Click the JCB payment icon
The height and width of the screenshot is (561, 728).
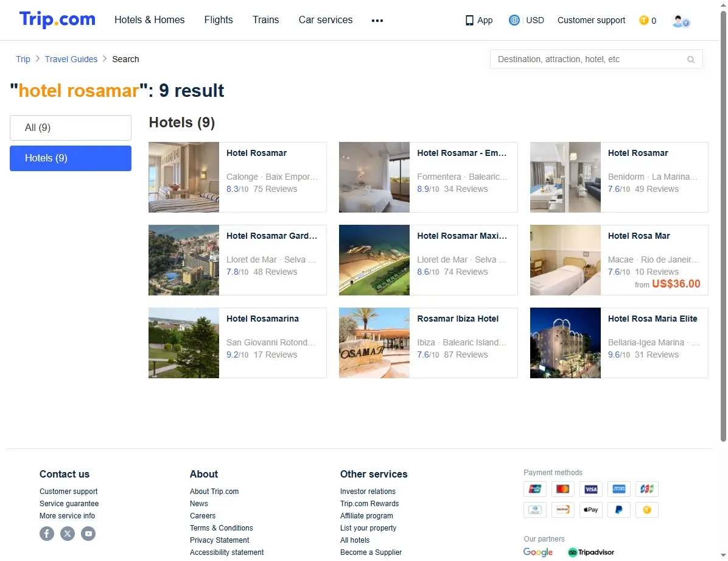(647, 489)
